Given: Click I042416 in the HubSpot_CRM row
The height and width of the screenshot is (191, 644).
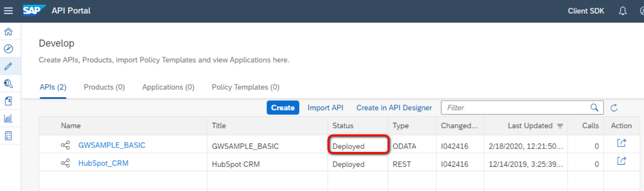Looking at the screenshot, I should (454, 164).
